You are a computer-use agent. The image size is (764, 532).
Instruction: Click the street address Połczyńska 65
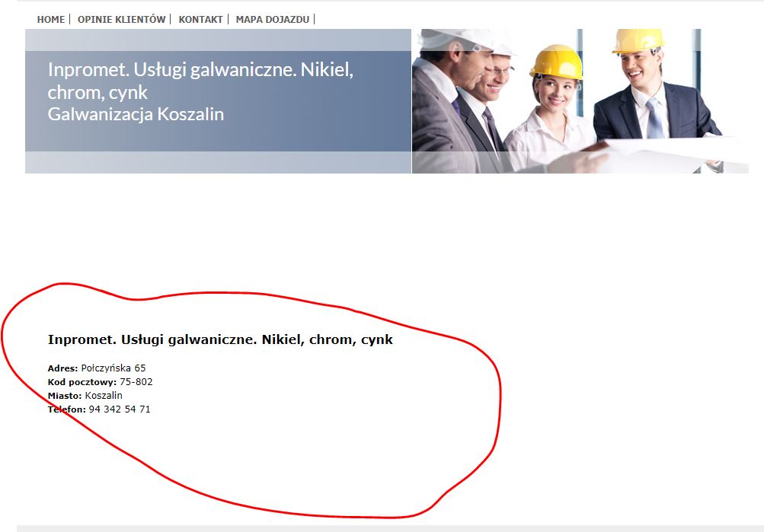click(x=113, y=368)
